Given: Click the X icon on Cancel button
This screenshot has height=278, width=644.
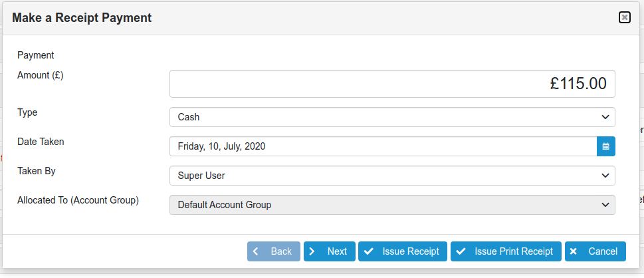Looking at the screenshot, I should click(574, 251).
